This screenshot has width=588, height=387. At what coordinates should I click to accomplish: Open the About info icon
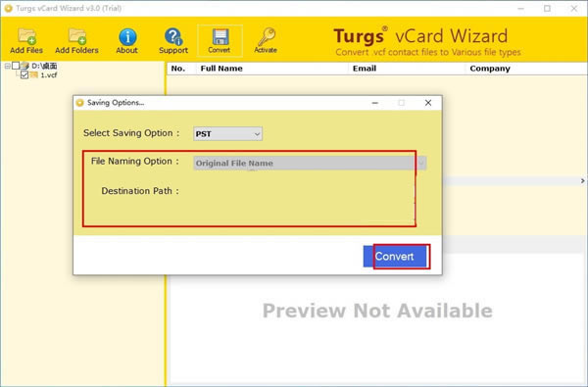click(x=127, y=40)
